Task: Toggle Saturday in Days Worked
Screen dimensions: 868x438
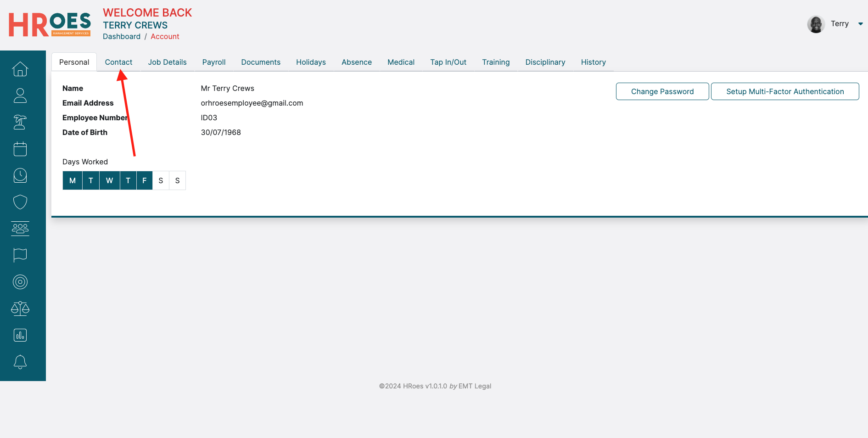Action: (x=161, y=180)
